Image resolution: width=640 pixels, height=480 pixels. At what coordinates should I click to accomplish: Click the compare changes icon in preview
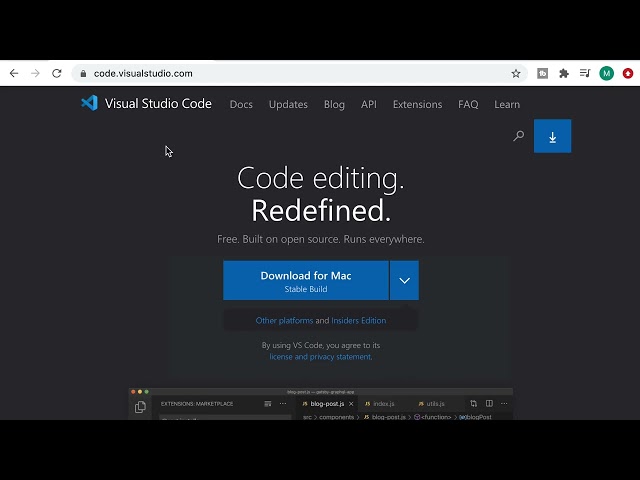[x=473, y=403]
